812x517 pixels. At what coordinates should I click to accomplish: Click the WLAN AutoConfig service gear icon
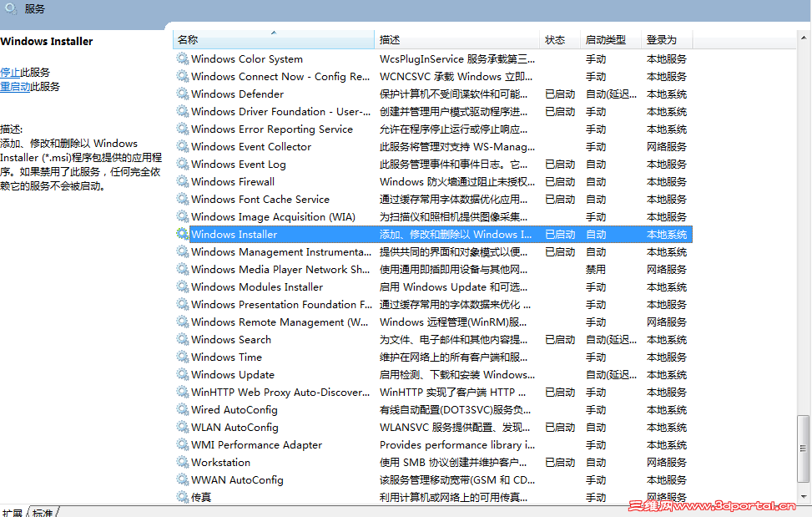pyautogui.click(x=182, y=427)
